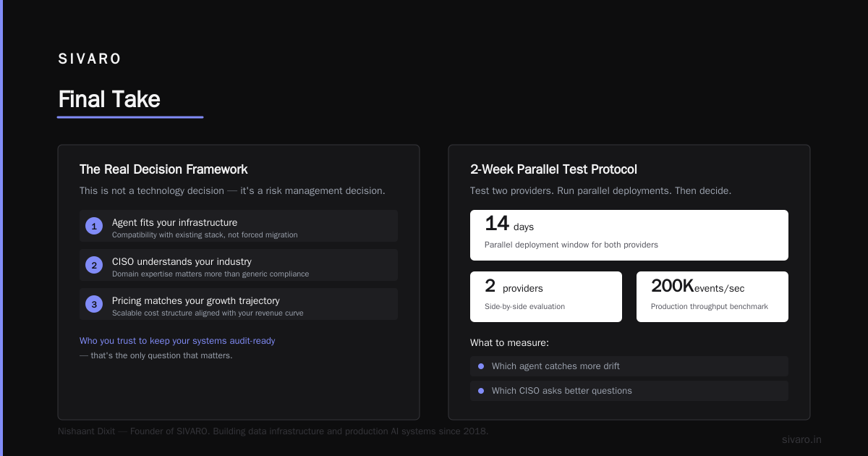Select 'Which agent catches more drift' row
868x456 pixels.
(x=629, y=366)
